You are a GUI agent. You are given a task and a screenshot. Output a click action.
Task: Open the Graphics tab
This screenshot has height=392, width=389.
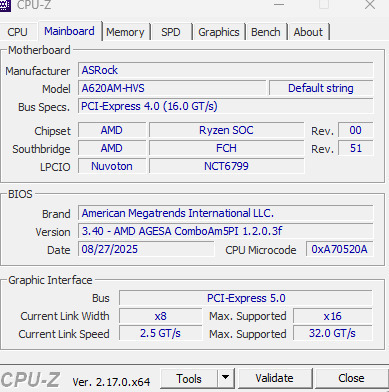click(219, 32)
